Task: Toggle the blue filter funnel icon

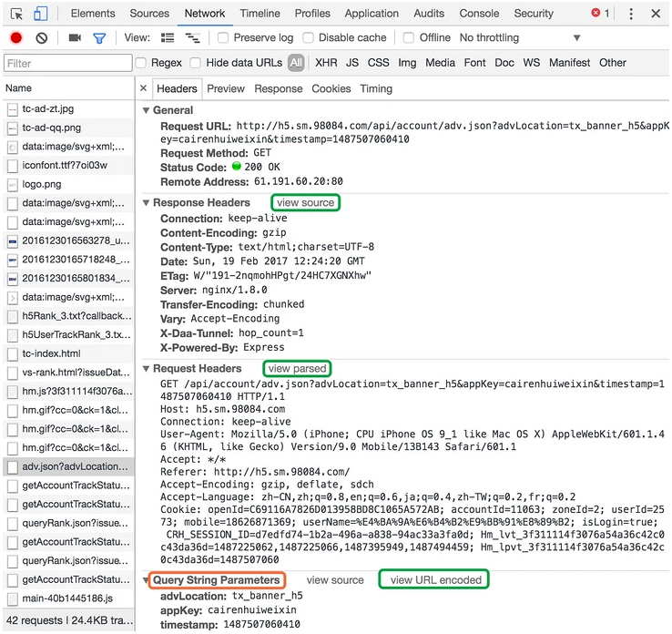Action: tap(99, 38)
